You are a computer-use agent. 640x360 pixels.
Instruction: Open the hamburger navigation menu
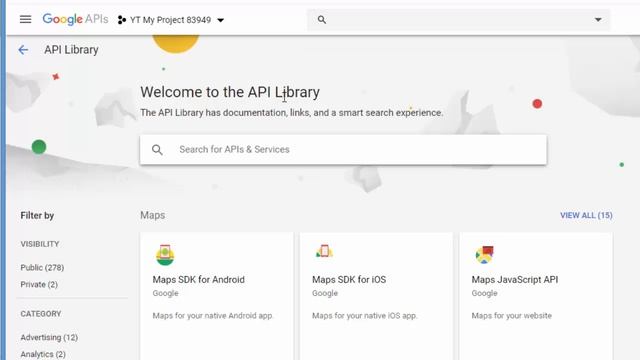25,19
